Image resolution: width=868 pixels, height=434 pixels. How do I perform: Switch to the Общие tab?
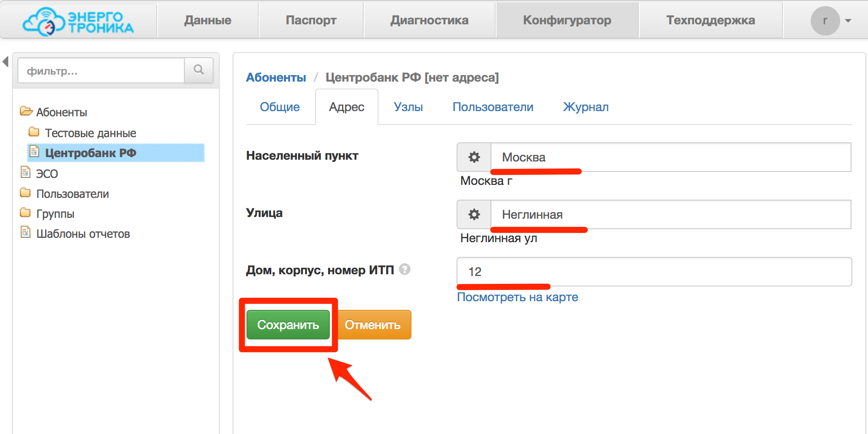pos(280,107)
